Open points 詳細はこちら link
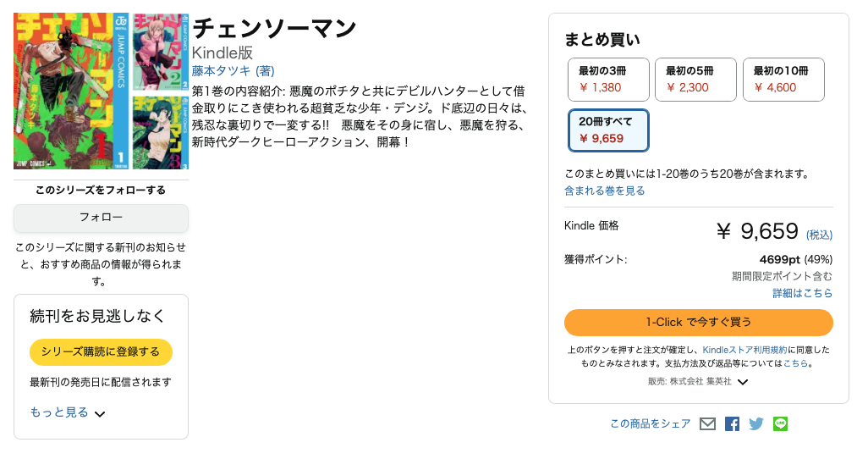868x459 pixels. 802,293
